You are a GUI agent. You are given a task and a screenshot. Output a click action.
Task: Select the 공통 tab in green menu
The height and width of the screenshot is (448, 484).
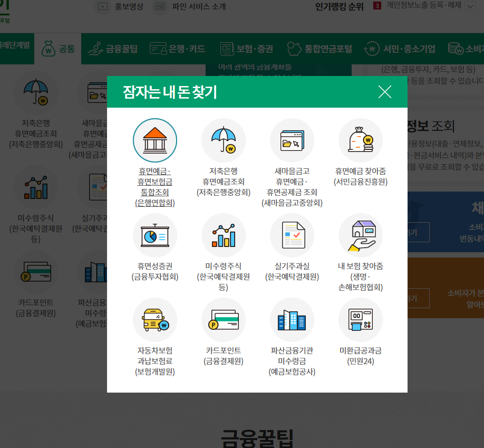click(57, 49)
